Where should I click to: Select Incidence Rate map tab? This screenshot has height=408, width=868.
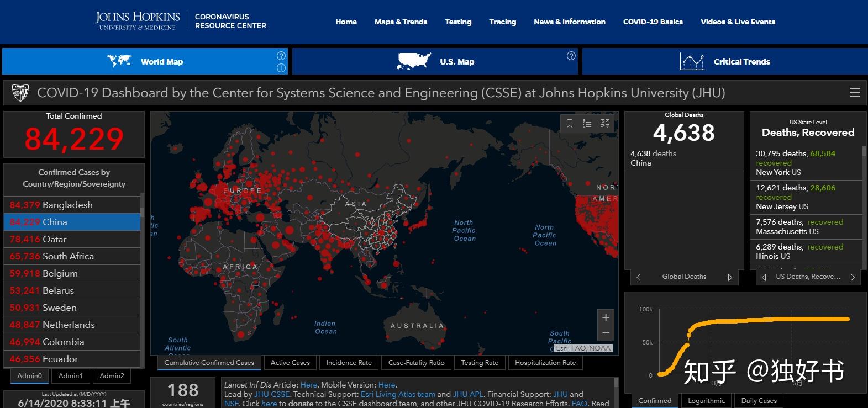(x=349, y=363)
